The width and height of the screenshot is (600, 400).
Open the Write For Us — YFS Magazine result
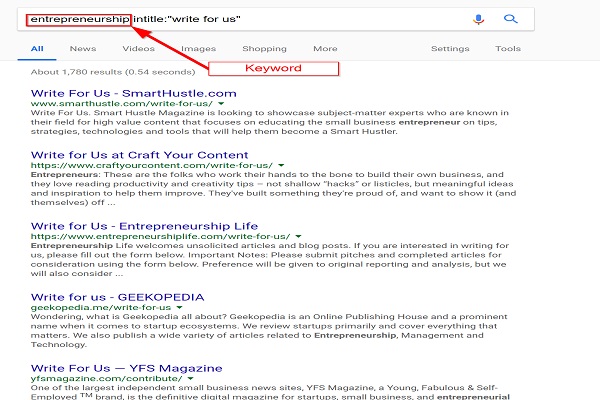pos(126,368)
